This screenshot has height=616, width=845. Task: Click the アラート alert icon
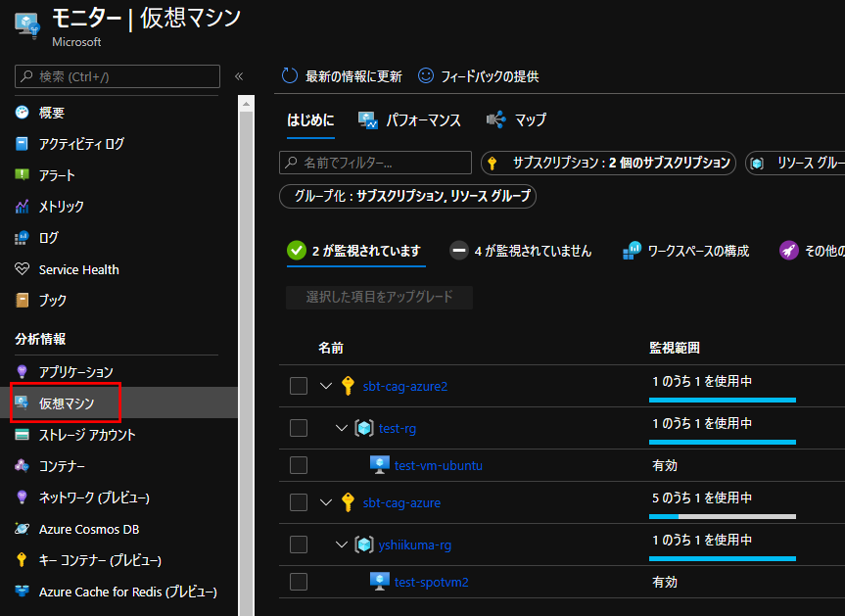23,174
